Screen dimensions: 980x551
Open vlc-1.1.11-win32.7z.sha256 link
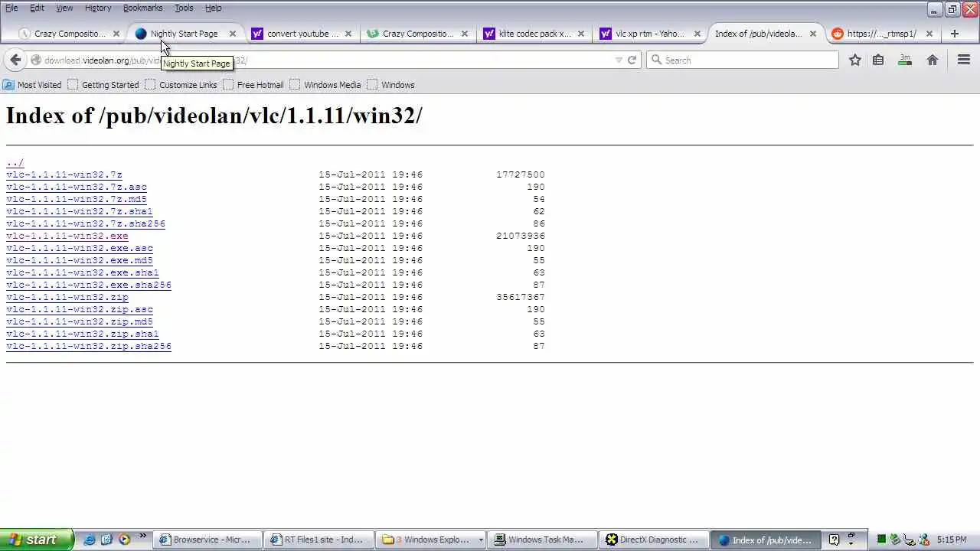point(86,224)
